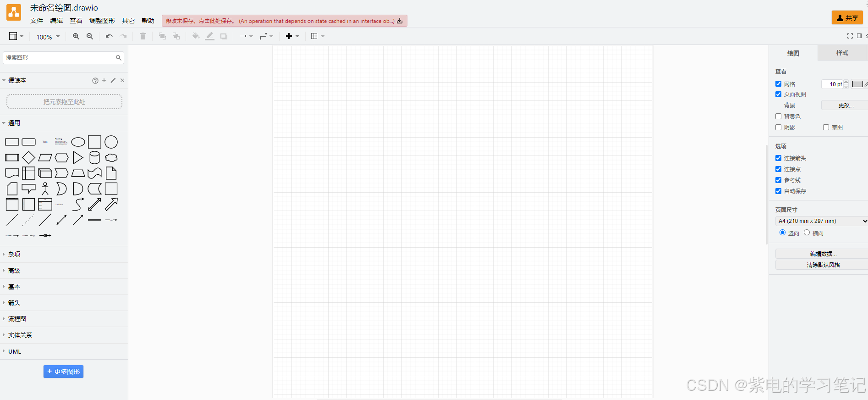The width and height of the screenshot is (868, 400).
Task: Select the diamond shape in General palette
Action: click(28, 158)
